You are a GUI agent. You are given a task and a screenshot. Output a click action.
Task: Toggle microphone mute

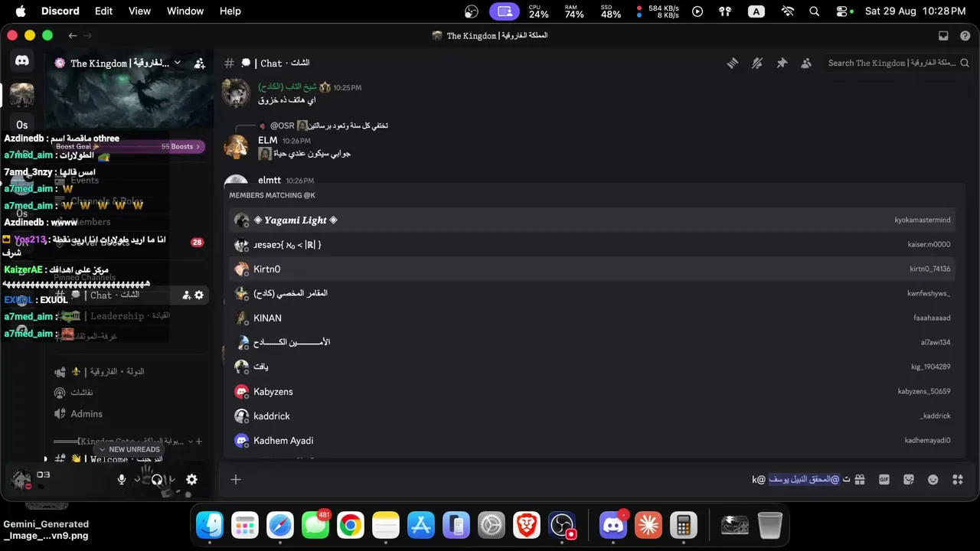tap(121, 479)
